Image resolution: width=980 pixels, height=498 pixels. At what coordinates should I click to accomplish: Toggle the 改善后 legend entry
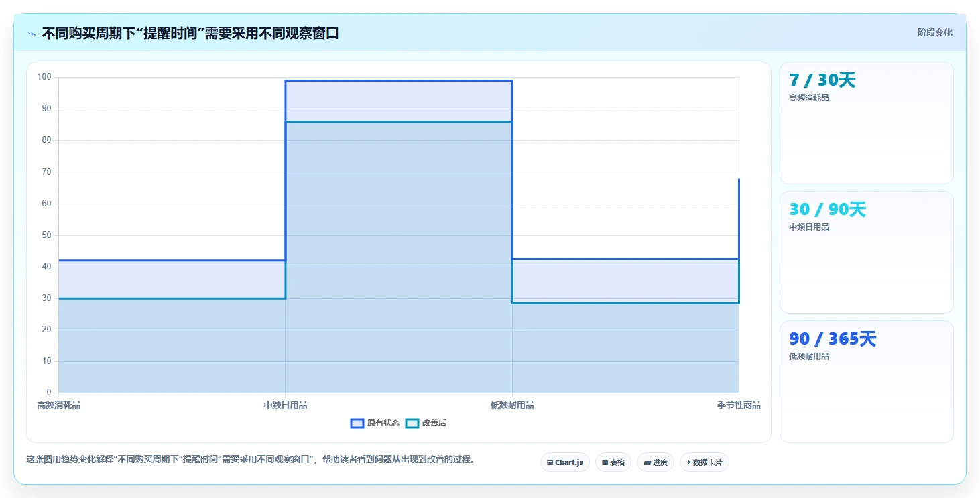tap(426, 423)
